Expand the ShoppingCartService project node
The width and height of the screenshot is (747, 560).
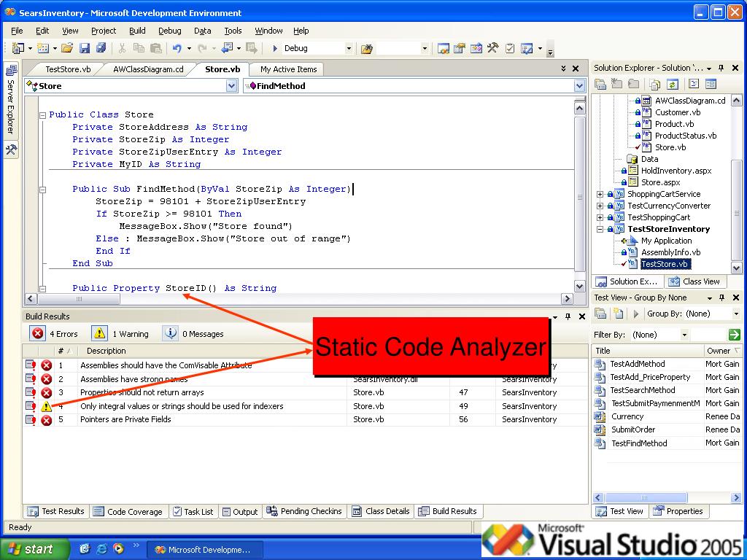[600, 194]
